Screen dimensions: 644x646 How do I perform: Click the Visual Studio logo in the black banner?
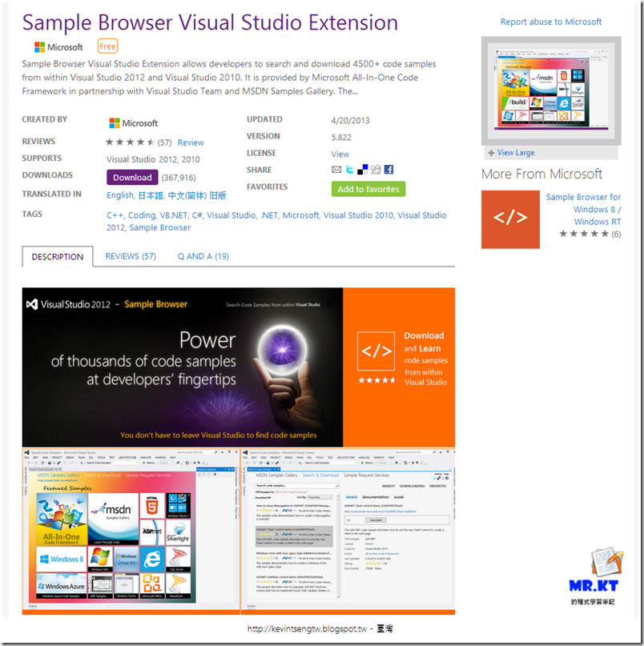[32, 304]
